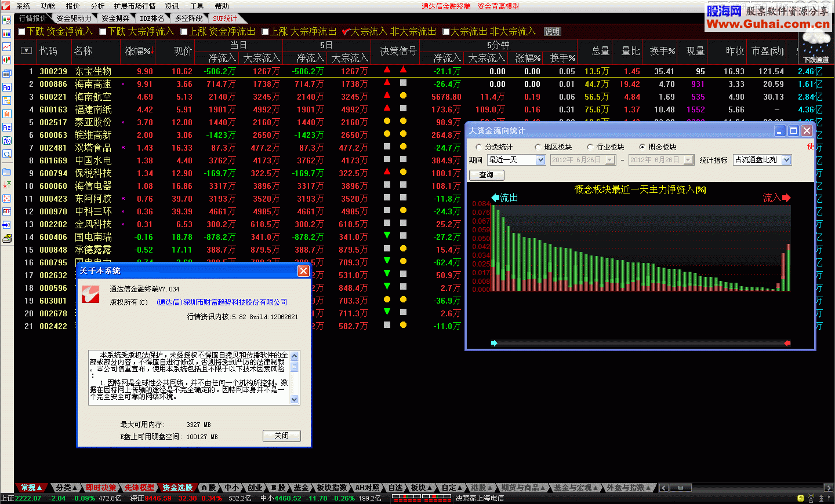Click the chart horizontal scroll slider track

(640, 344)
